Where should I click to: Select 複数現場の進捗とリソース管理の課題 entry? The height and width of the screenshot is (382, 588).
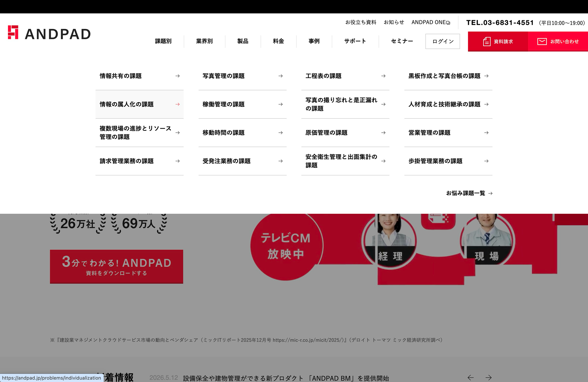139,133
